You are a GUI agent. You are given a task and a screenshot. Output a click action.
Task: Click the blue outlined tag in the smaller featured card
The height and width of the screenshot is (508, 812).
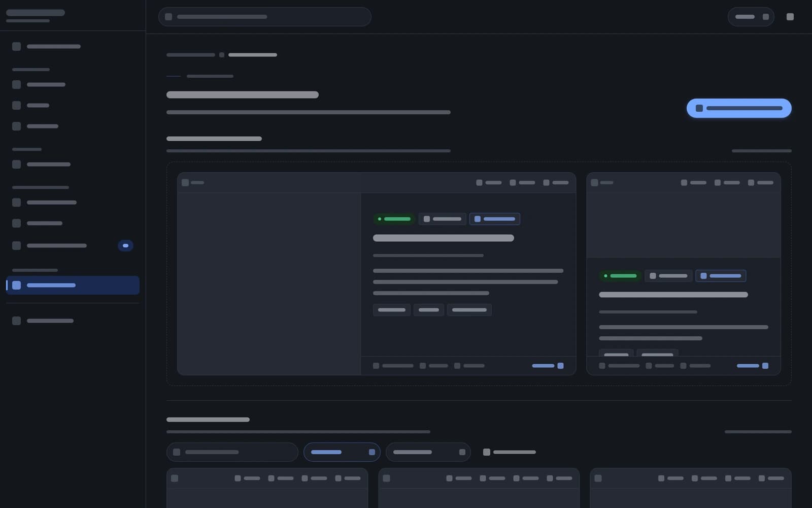721,276
